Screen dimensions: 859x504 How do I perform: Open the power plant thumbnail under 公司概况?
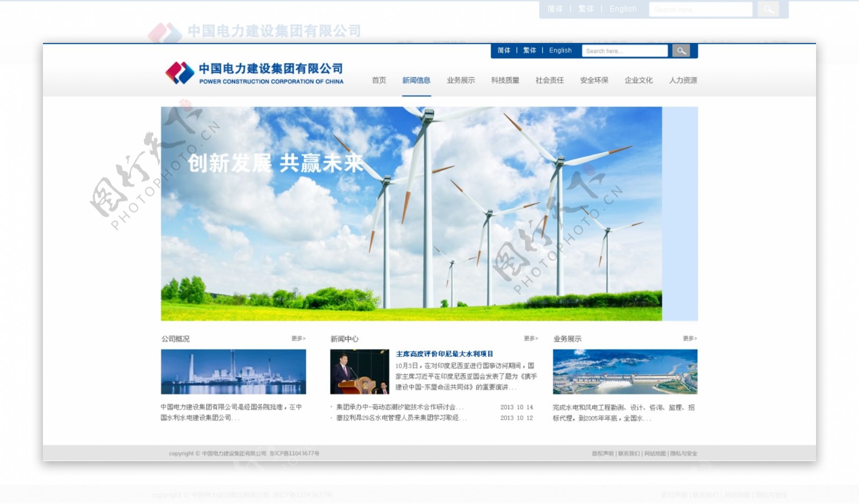(234, 372)
